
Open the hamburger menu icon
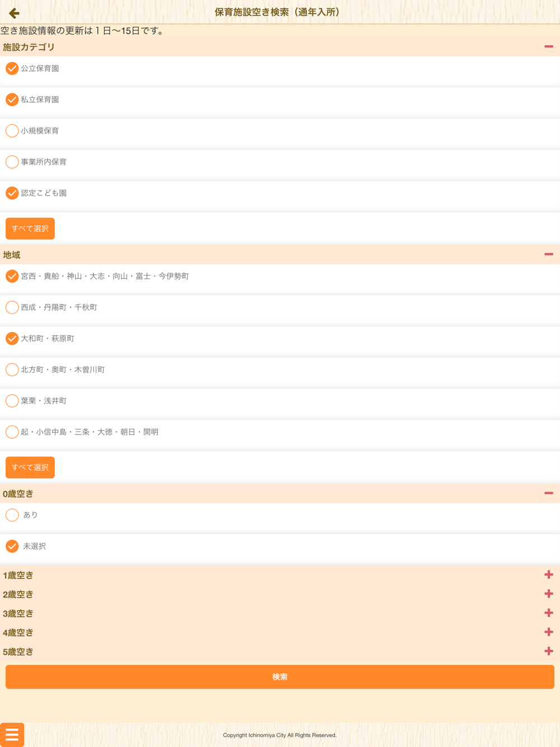tap(12, 735)
